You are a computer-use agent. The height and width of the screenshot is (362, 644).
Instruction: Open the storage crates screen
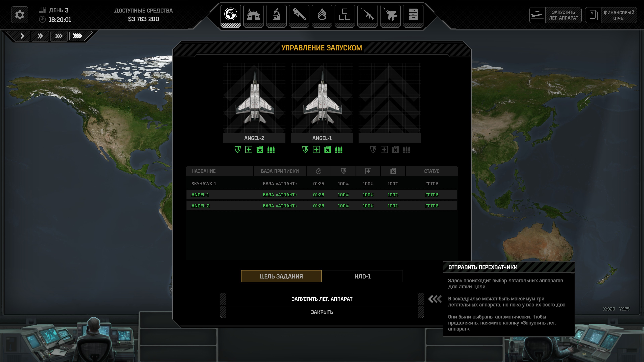pos(345,14)
